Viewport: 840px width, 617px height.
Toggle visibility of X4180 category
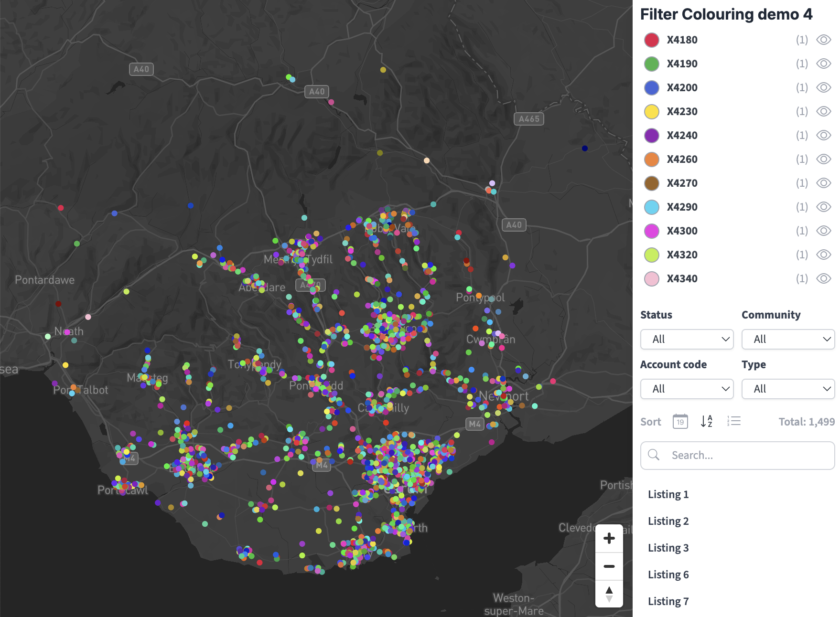[x=823, y=40]
